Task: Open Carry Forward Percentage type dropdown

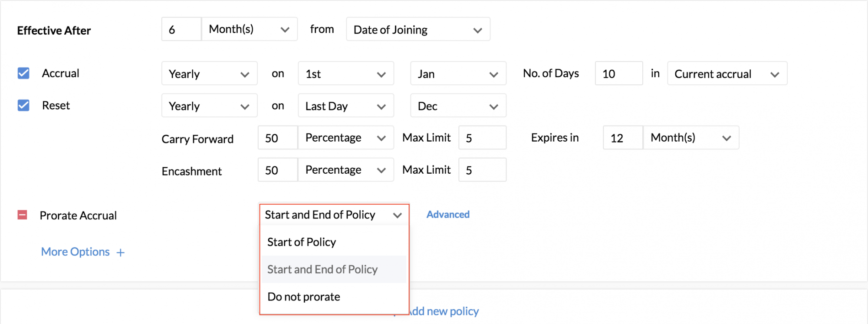Action: (x=345, y=138)
